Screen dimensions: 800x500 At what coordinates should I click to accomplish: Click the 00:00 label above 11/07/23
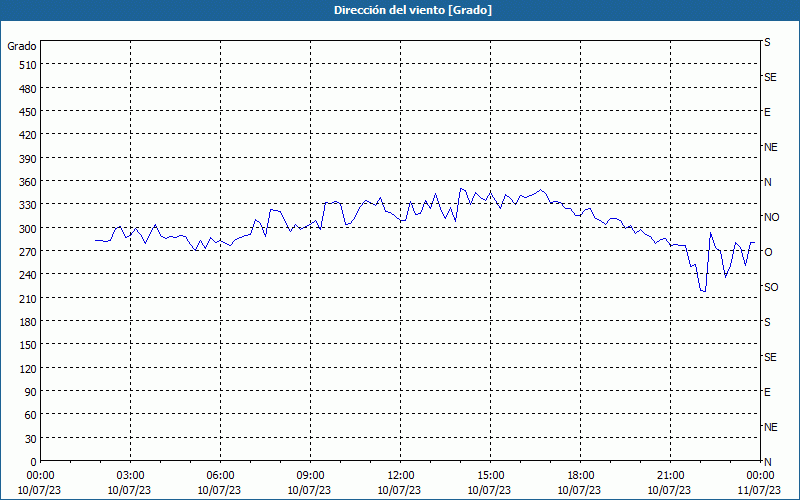760,476
